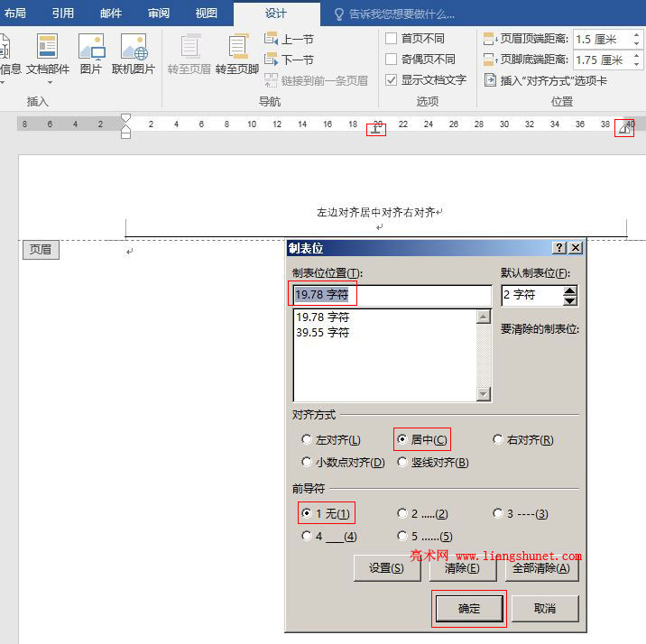
Task: Select 居中(C) alignment radio
Action: click(x=402, y=439)
